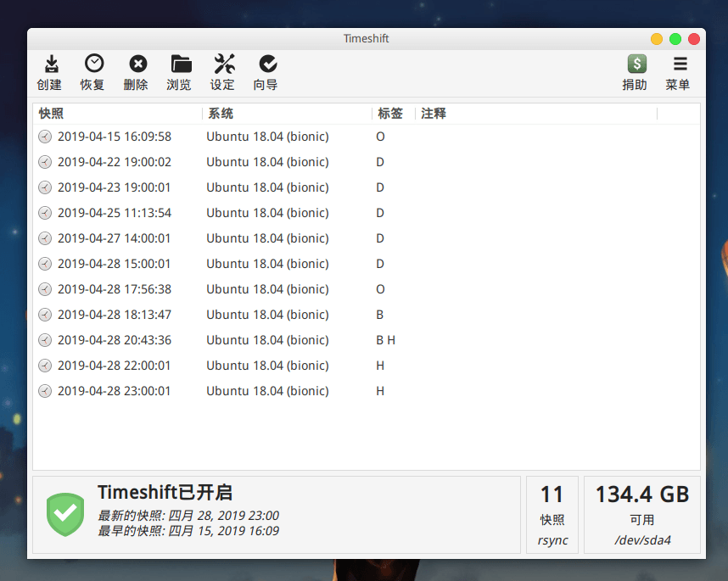Click clock icon of 2019-04-28 23:00:01 row

pos(45,391)
